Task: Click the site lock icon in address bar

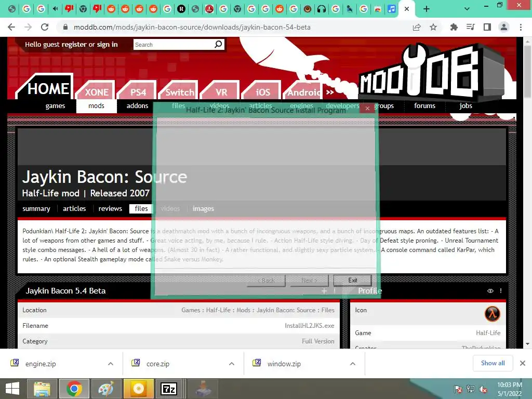Action: click(65, 27)
